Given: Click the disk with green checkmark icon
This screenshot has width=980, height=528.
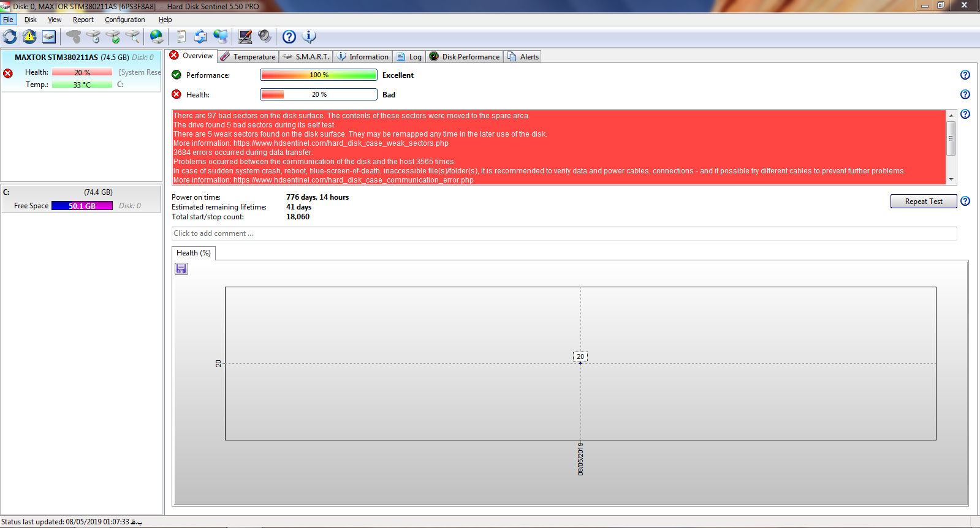Looking at the screenshot, I should (x=113, y=37).
